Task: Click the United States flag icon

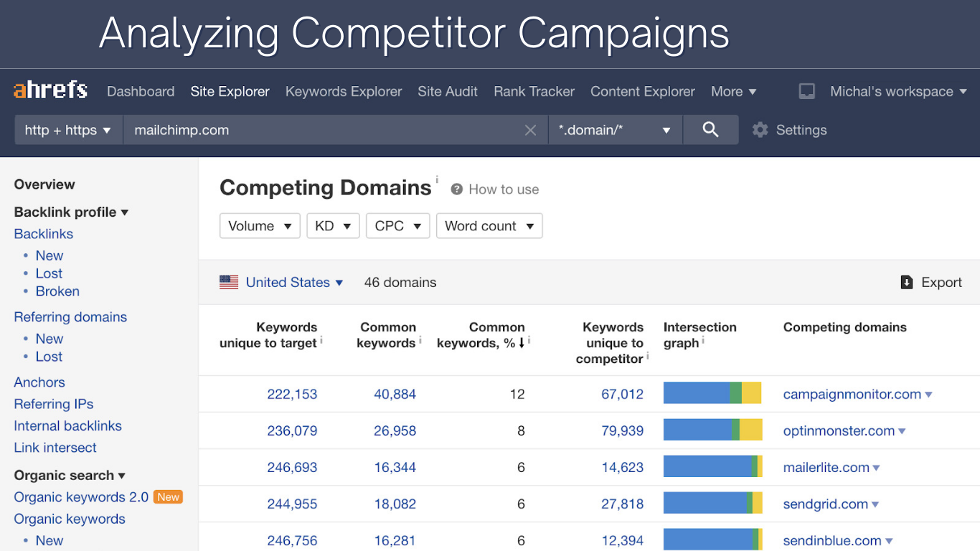Action: [229, 283]
